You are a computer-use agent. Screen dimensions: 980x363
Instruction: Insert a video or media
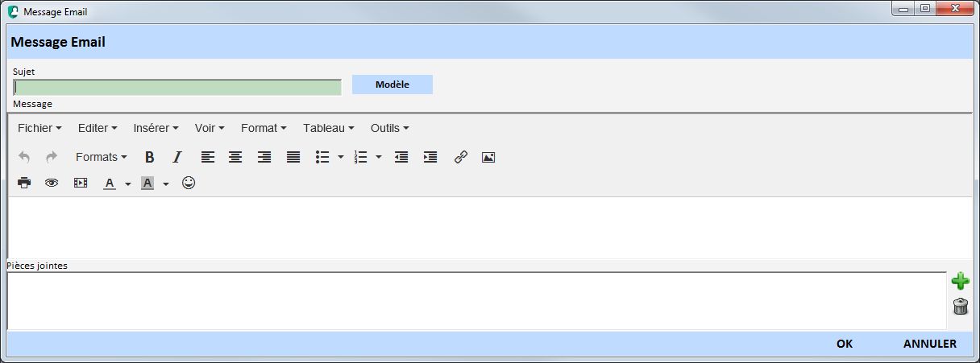click(81, 183)
